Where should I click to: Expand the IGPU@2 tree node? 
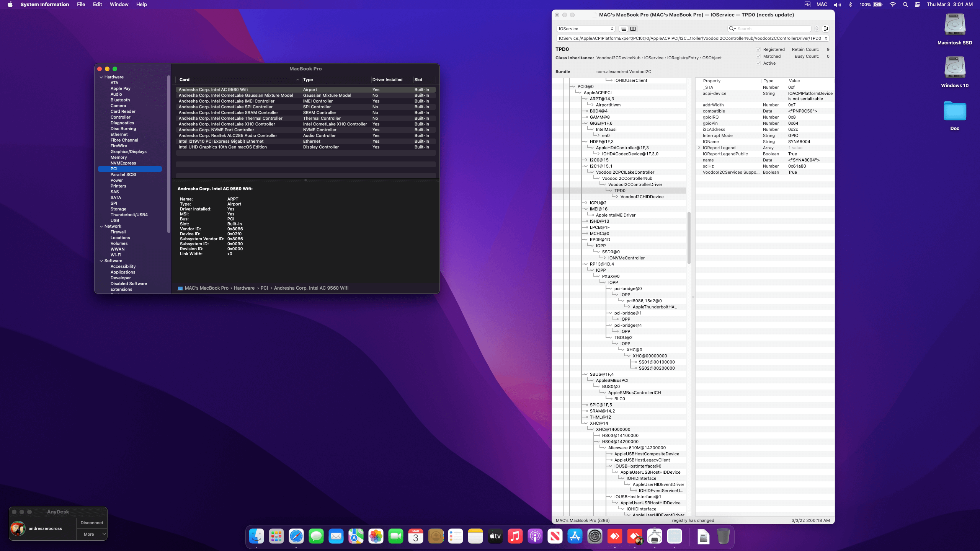coord(586,203)
